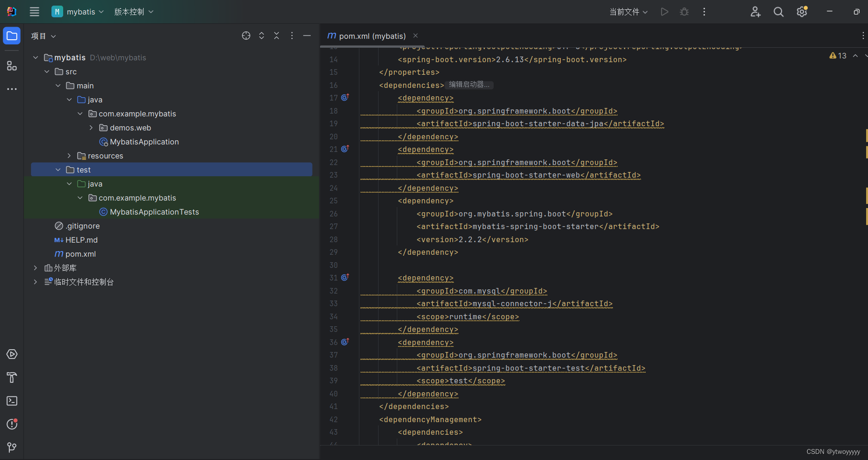Go to previous highlighted problem arrow
The height and width of the screenshot is (460, 868).
point(855,56)
